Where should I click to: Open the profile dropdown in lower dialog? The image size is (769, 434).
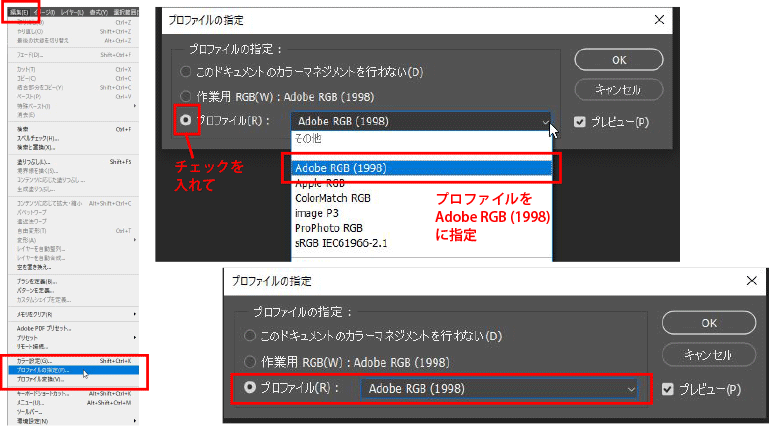coord(499,389)
